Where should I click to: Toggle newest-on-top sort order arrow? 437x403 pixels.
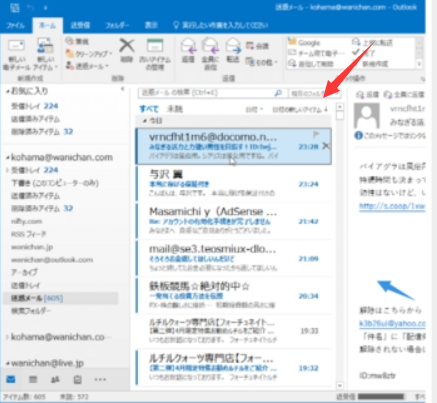pos(326,109)
